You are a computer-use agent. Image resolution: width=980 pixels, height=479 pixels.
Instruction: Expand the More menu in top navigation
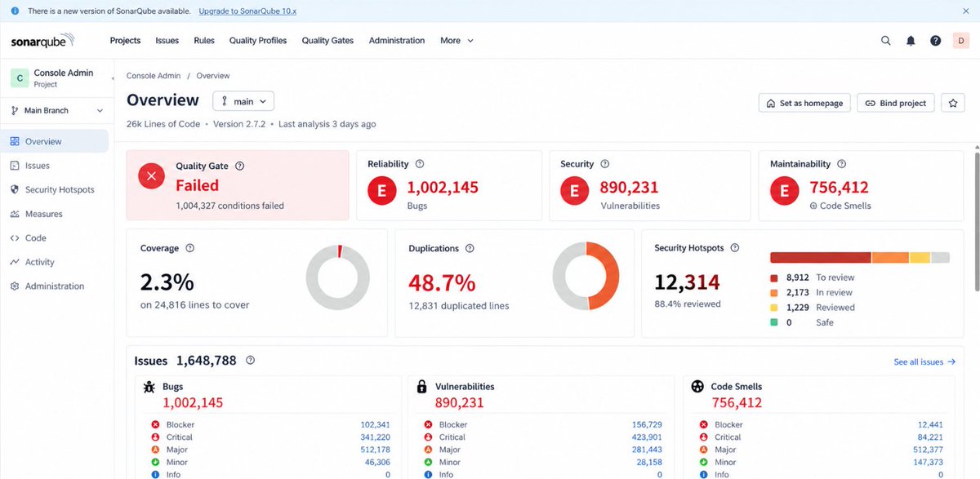tap(457, 41)
